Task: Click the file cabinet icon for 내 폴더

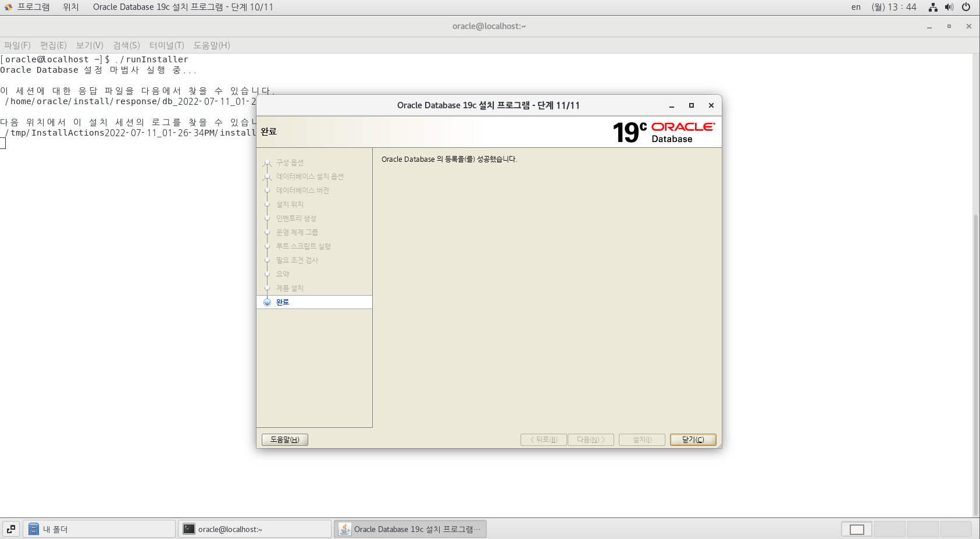Action: [34, 529]
